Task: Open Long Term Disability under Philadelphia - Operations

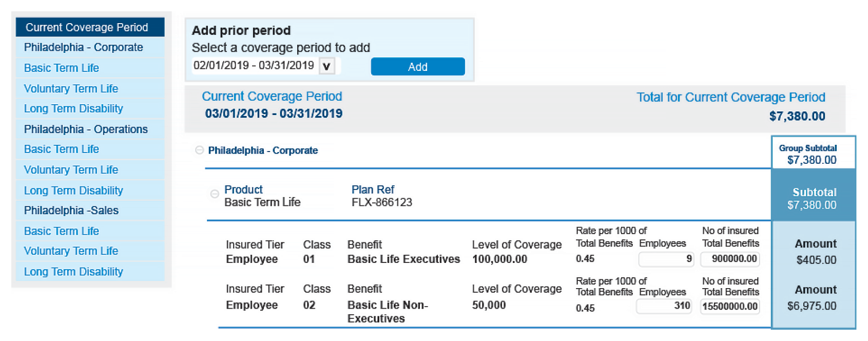Action: pyautogui.click(x=73, y=191)
